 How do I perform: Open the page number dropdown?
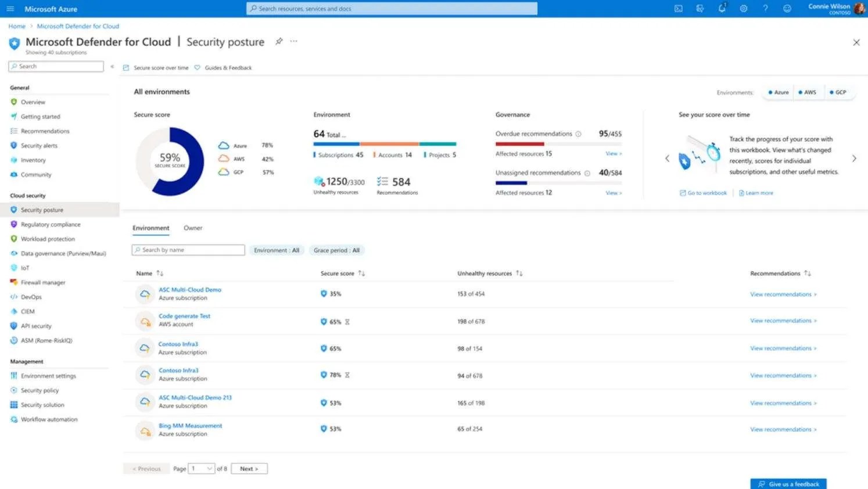(x=202, y=469)
